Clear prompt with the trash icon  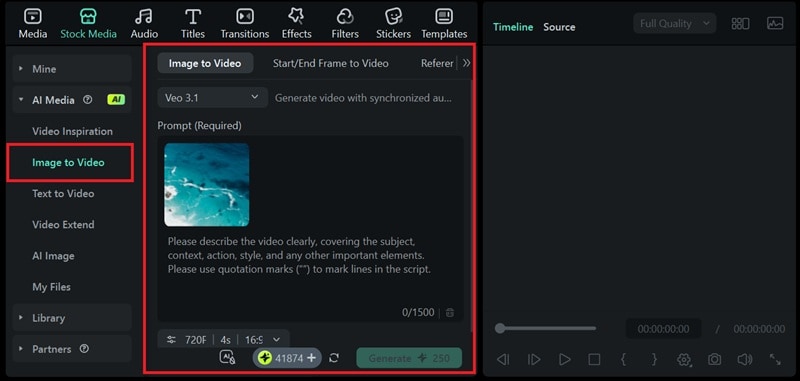449,313
